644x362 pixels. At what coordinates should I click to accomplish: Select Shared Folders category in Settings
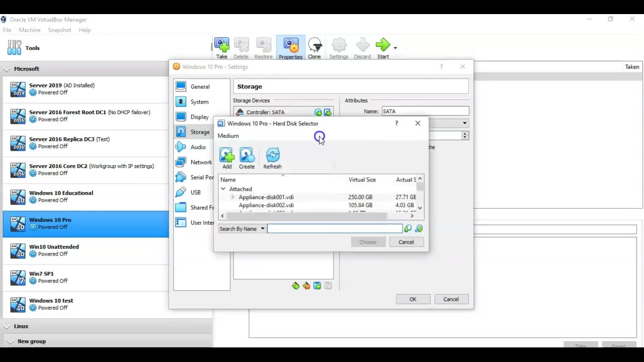pyautogui.click(x=194, y=207)
